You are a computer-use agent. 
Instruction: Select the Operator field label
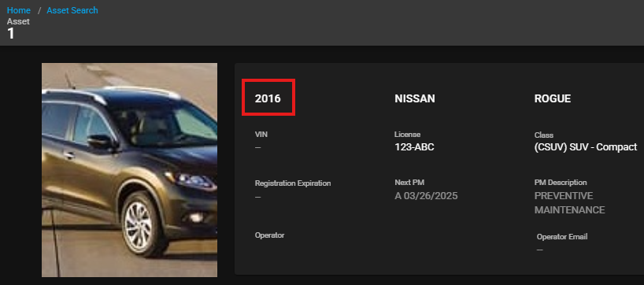270,235
